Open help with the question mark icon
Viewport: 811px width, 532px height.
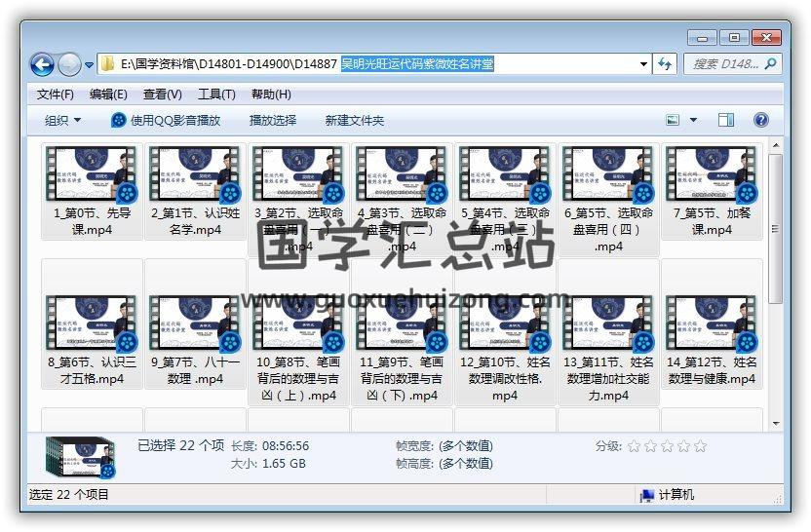click(x=761, y=121)
